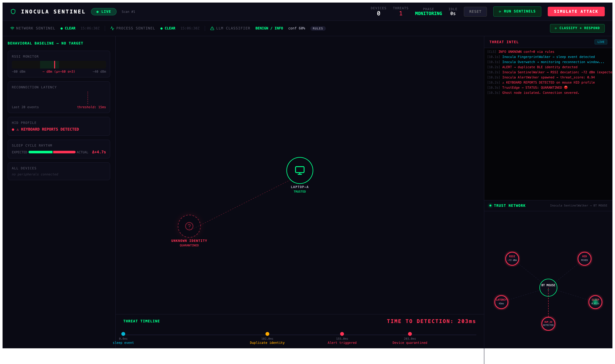The image size is (615, 364).
Task: Click the Network Sentinel wifi icon
Action: click(12, 28)
